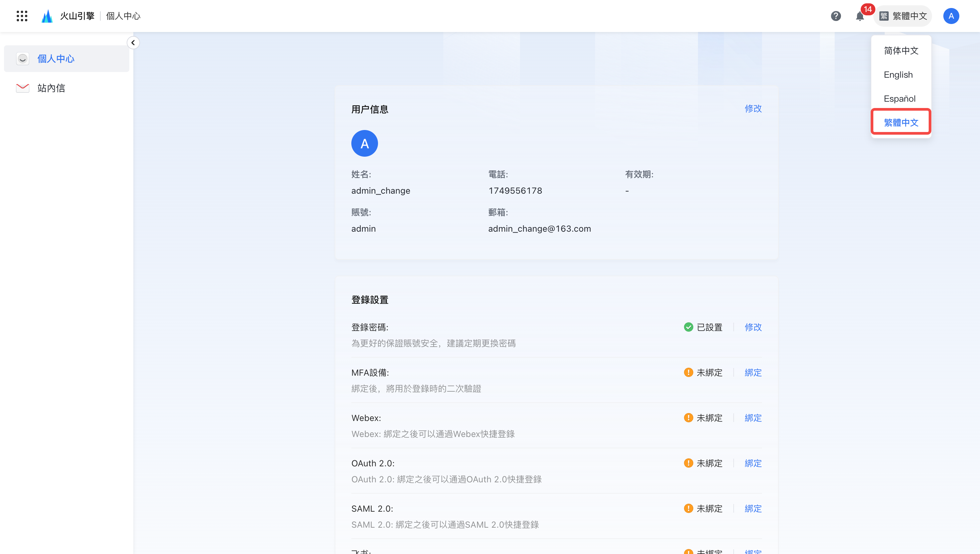Image resolution: width=980 pixels, height=554 pixels.
Task: Open the 個人中心 sidebar item
Action: [x=67, y=59]
